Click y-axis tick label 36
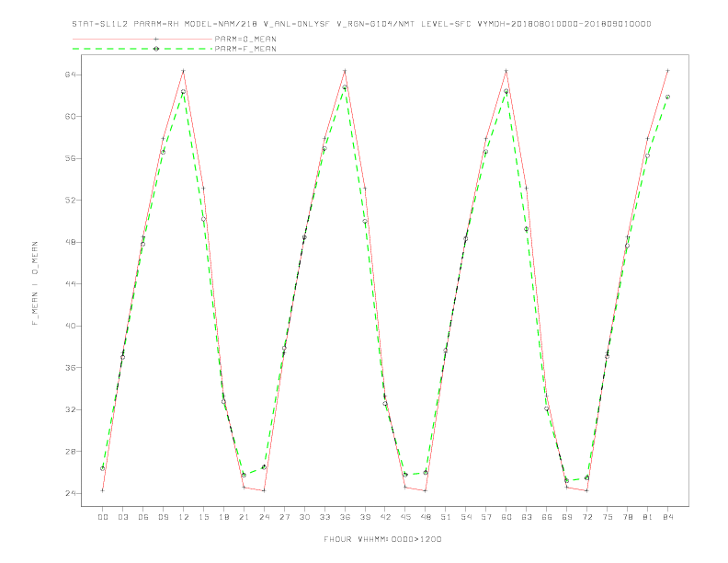 [71, 367]
